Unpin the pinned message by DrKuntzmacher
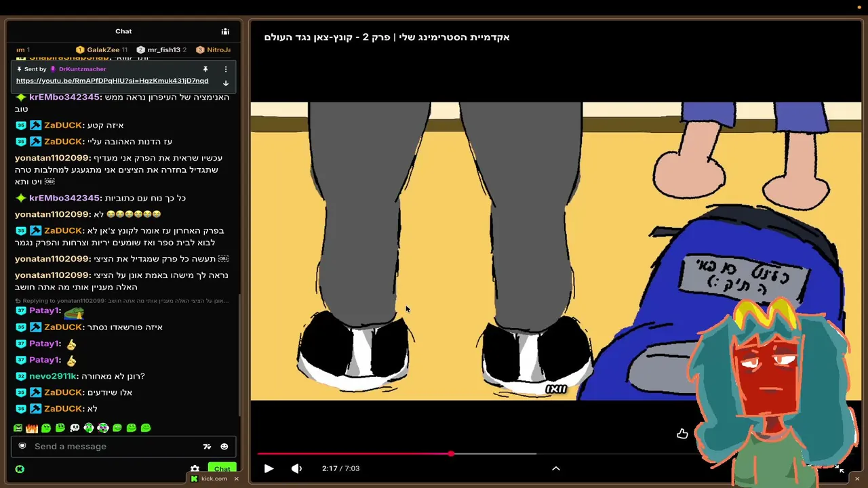The width and height of the screenshot is (868, 488). click(x=205, y=69)
